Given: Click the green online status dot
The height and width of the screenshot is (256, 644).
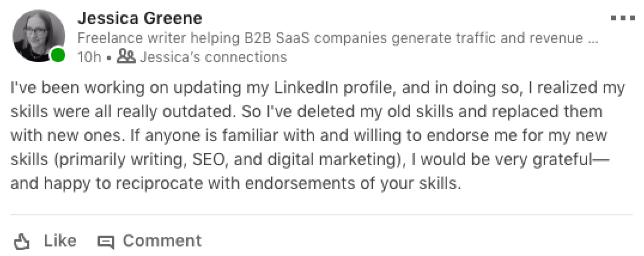Looking at the screenshot, I should (x=58, y=56).
